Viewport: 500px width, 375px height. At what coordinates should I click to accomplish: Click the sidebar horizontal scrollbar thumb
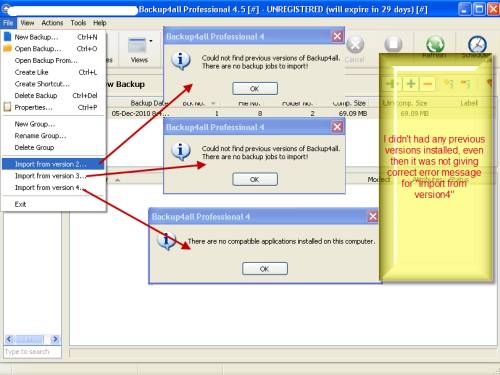pos(30,340)
